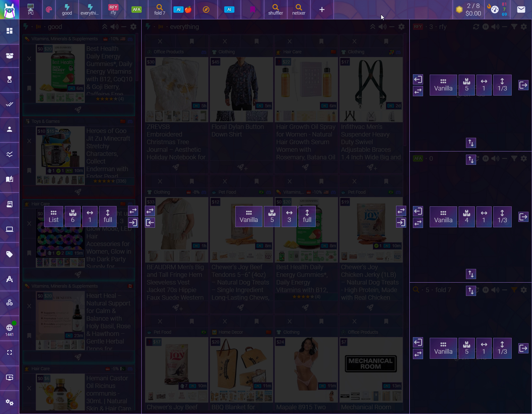Click the price tag sidebar icon

click(10, 254)
